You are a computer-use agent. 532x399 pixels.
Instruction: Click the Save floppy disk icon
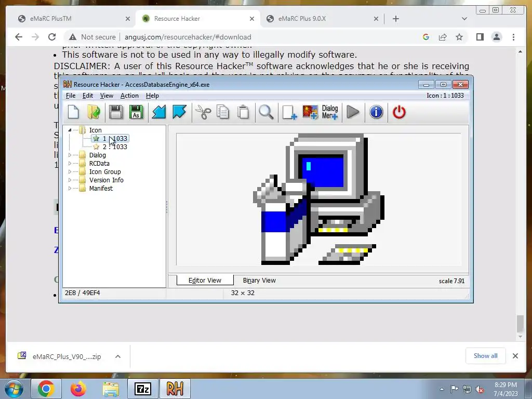point(116,112)
